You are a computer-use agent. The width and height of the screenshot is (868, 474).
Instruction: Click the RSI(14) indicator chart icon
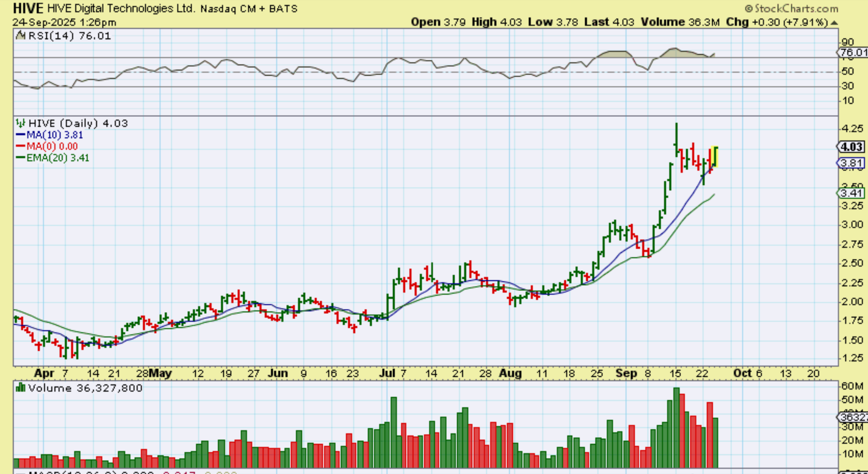(x=20, y=36)
